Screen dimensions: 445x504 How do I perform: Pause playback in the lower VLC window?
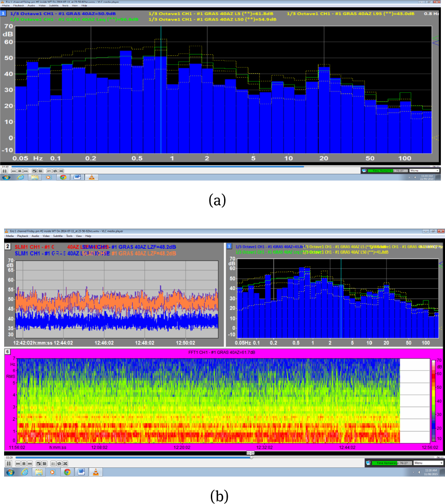coord(9,463)
